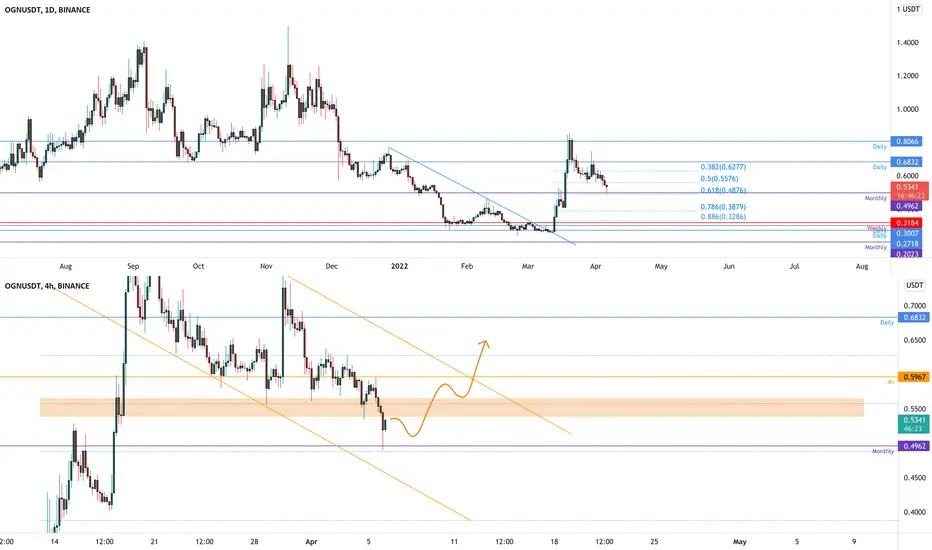Click Nov on the 1D time axis
Viewport: 932px width, 550px height.
pyautogui.click(x=266, y=266)
